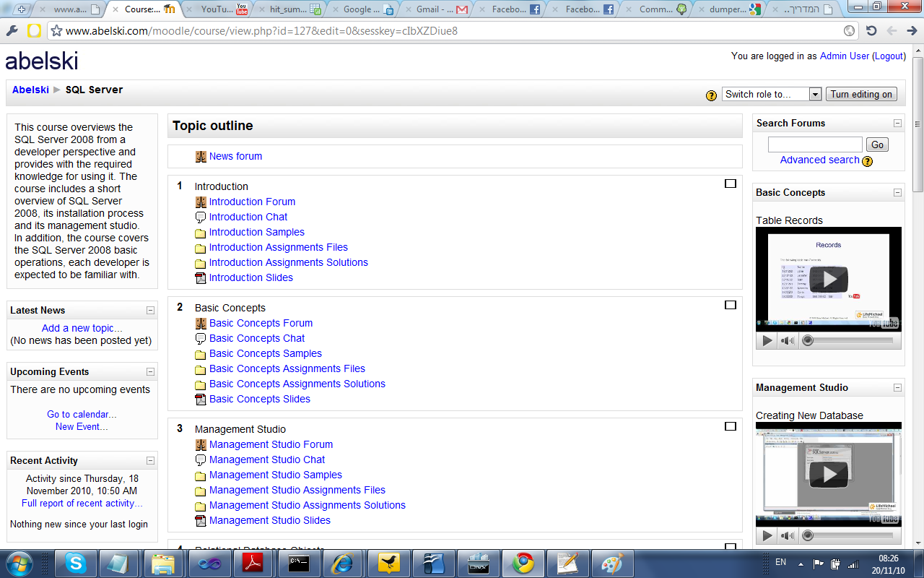
Task: Reload the page with the refresh icon
Action: (871, 31)
